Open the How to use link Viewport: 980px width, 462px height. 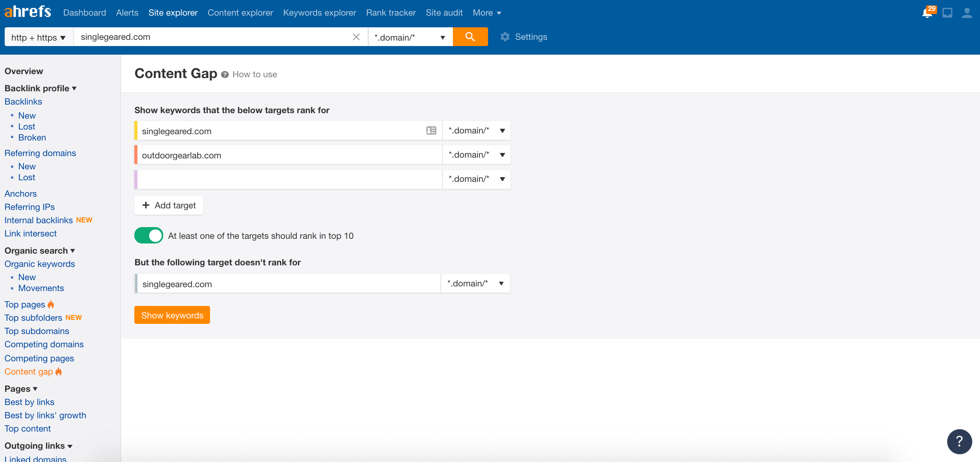(x=255, y=75)
